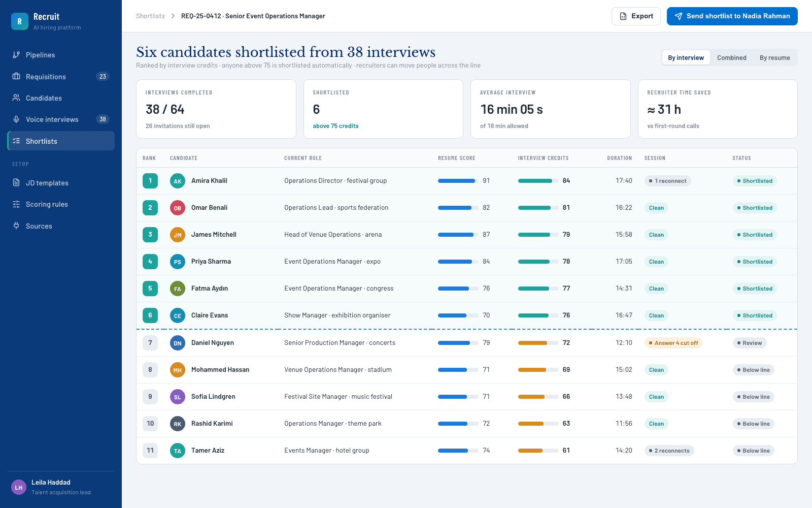The height and width of the screenshot is (508, 812).
Task: Switch to the By resume view
Action: 774,57
